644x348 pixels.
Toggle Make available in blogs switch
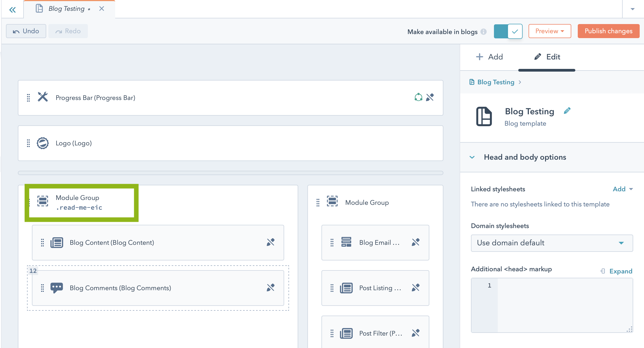(508, 31)
